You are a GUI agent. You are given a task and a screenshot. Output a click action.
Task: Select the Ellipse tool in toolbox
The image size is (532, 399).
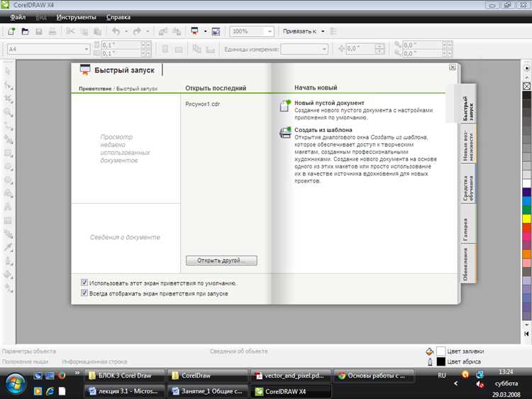pos(8,167)
